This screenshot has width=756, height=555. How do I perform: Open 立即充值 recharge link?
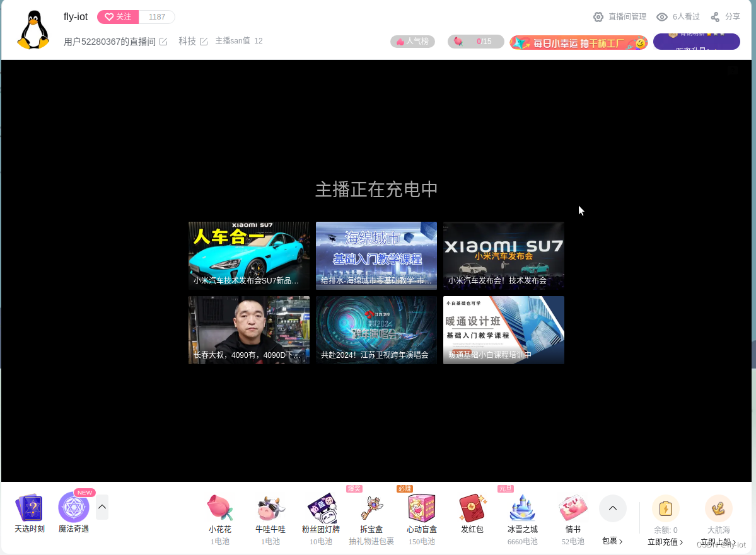click(665, 542)
